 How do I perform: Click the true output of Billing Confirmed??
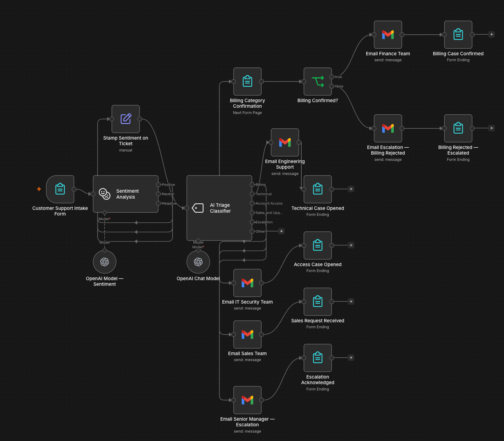click(x=332, y=77)
